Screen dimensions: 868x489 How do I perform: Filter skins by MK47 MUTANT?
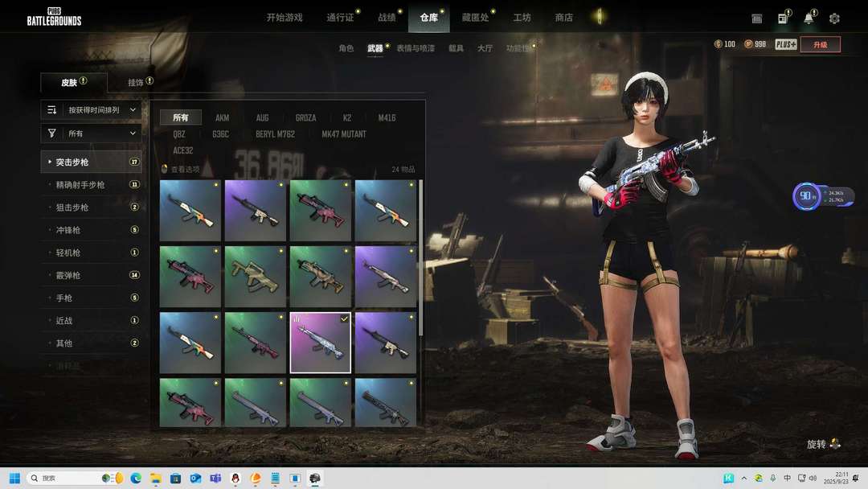click(x=344, y=134)
